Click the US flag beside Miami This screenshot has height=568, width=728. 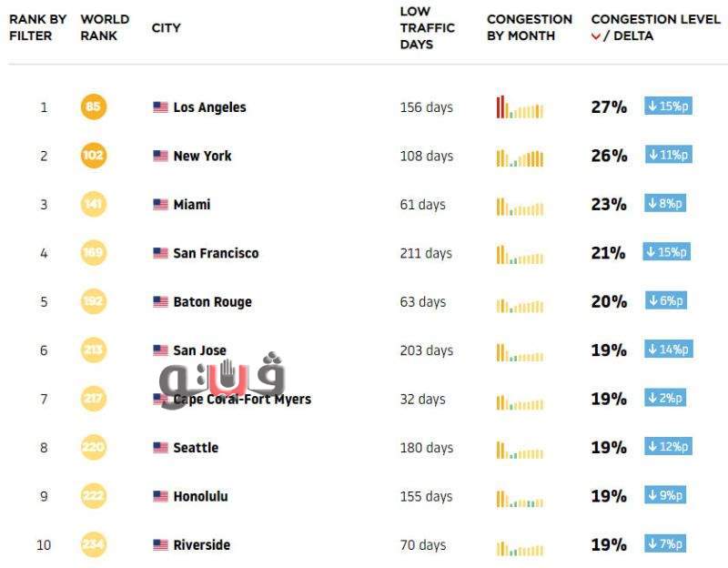click(160, 205)
